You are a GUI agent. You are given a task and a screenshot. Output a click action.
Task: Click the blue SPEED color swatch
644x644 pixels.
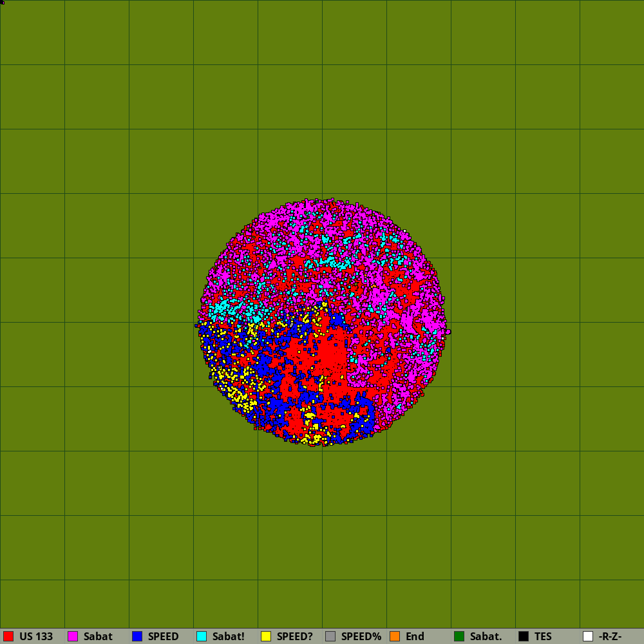click(x=137, y=636)
